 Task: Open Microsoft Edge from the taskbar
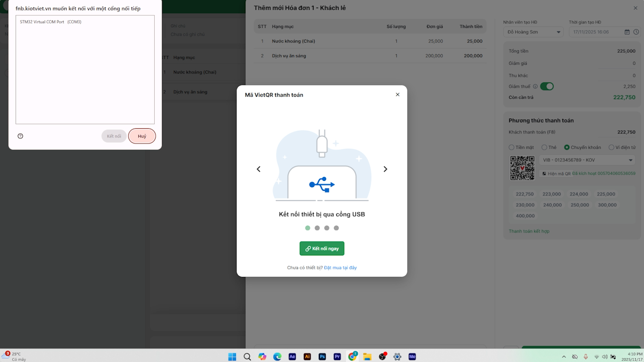click(x=277, y=357)
